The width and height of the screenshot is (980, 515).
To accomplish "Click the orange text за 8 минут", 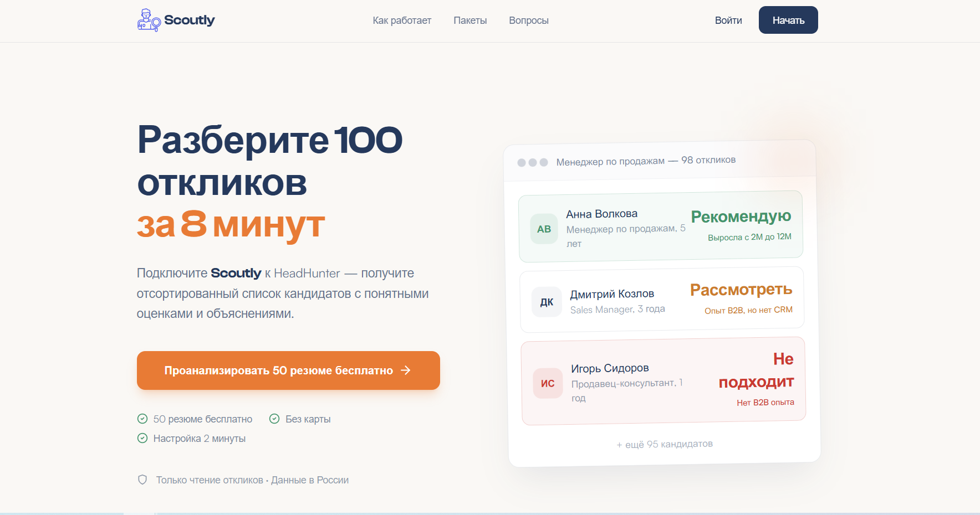I will point(231,224).
